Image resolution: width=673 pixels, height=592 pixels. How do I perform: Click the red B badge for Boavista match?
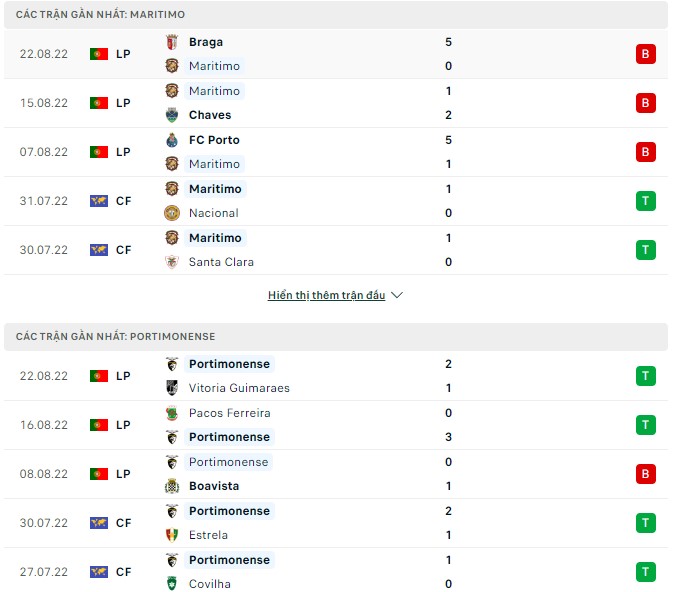point(645,474)
